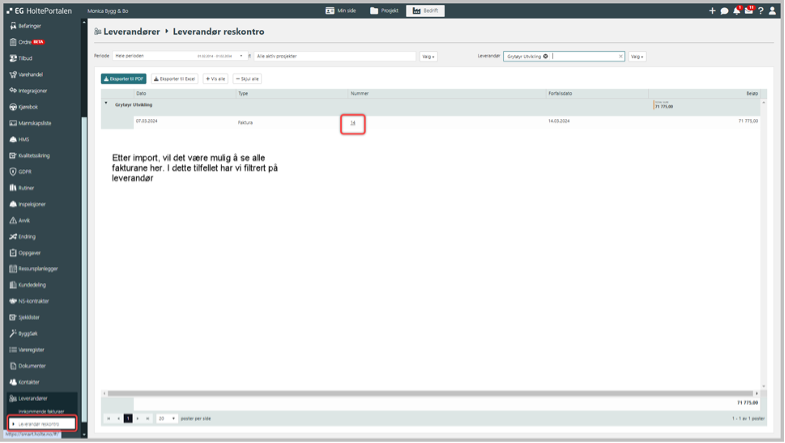This screenshot has width=785, height=443.
Task: Open Leverandør reskontro in sidebar
Action: tap(40, 424)
